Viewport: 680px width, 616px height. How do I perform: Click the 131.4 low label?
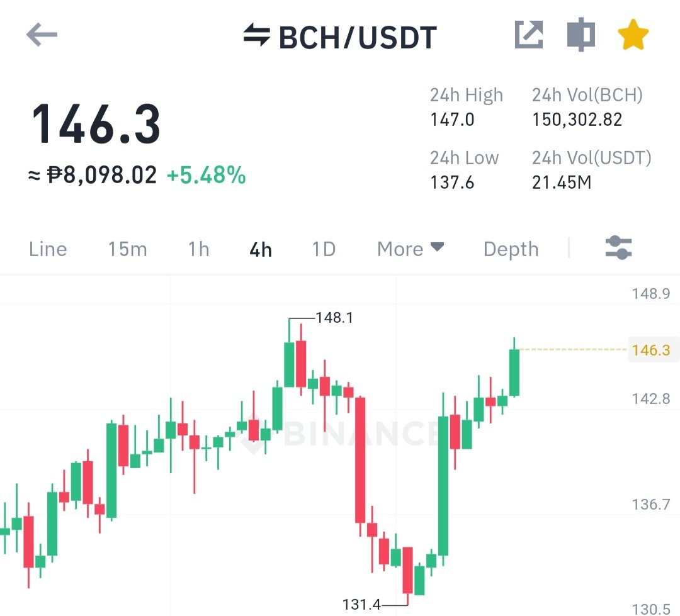[x=361, y=604]
